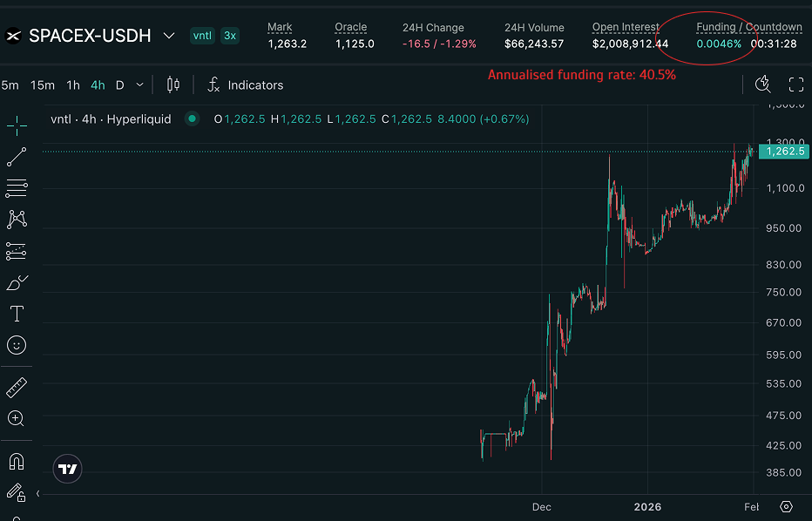This screenshot has height=521, width=812.
Task: Click the 950.00 price axis label
Action: point(783,228)
